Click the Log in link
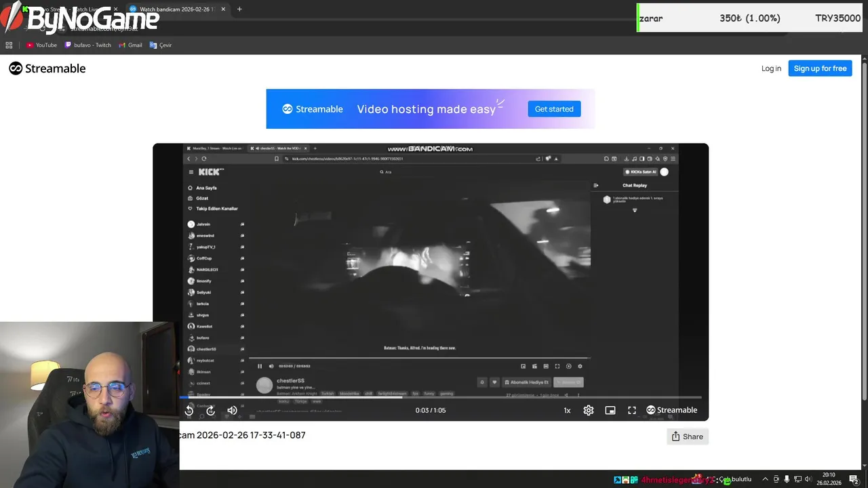This screenshot has width=868, height=488. tap(771, 68)
